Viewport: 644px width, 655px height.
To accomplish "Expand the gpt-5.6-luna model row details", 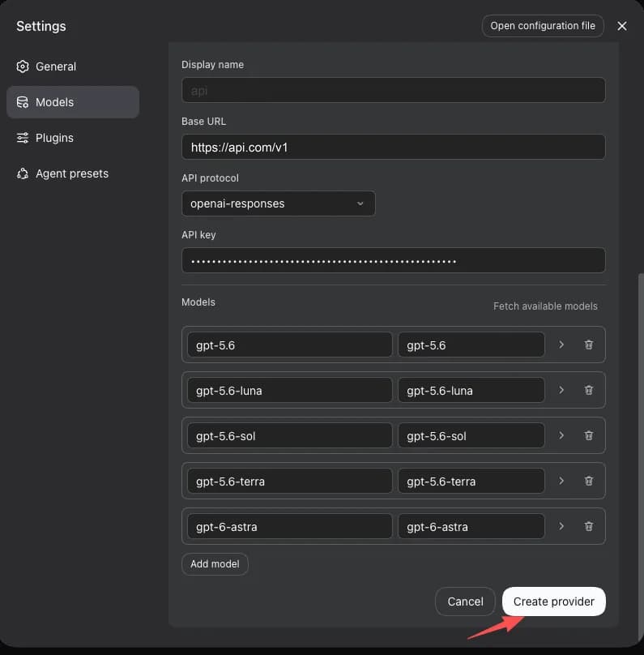I will (x=561, y=390).
